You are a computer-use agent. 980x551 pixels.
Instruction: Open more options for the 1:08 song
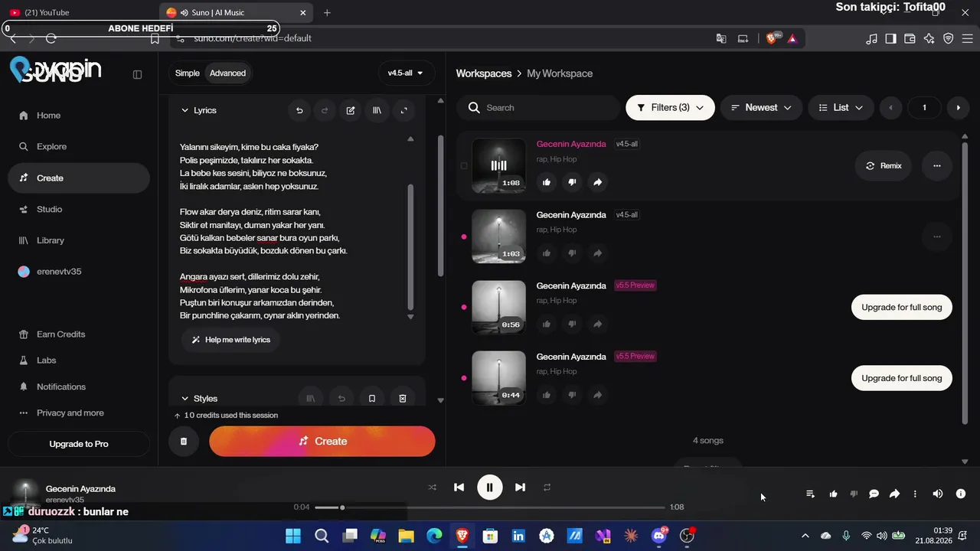(936, 165)
